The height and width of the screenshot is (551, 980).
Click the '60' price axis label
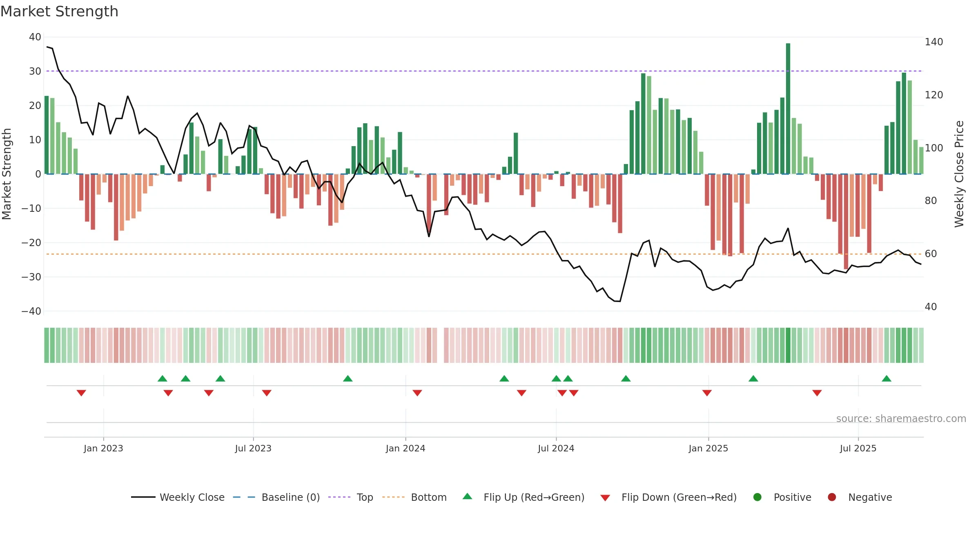[x=931, y=254]
